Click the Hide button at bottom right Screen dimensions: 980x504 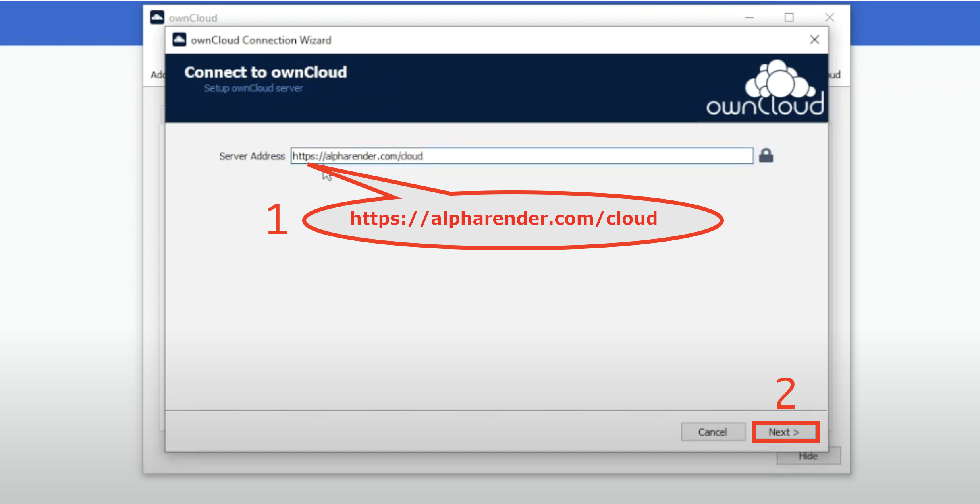pyautogui.click(x=808, y=456)
